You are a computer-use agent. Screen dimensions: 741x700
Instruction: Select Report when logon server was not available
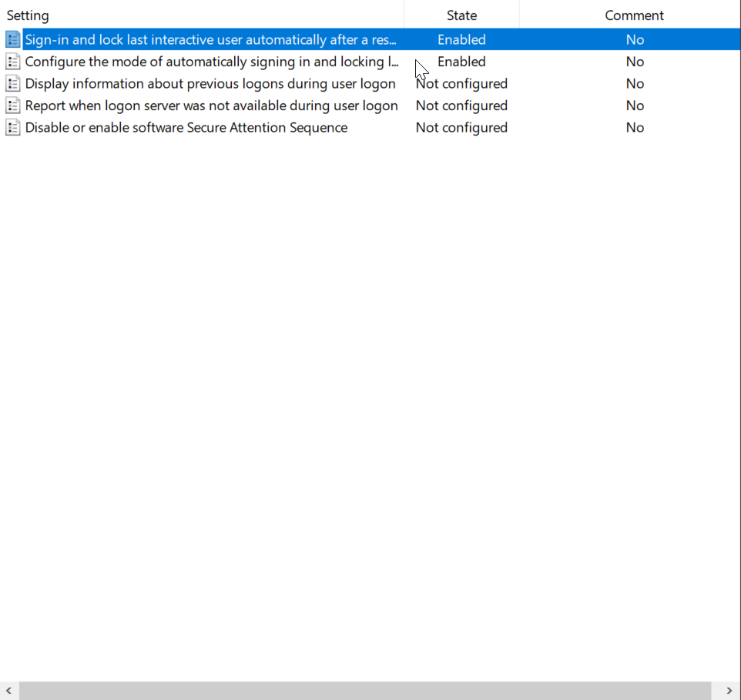211,106
